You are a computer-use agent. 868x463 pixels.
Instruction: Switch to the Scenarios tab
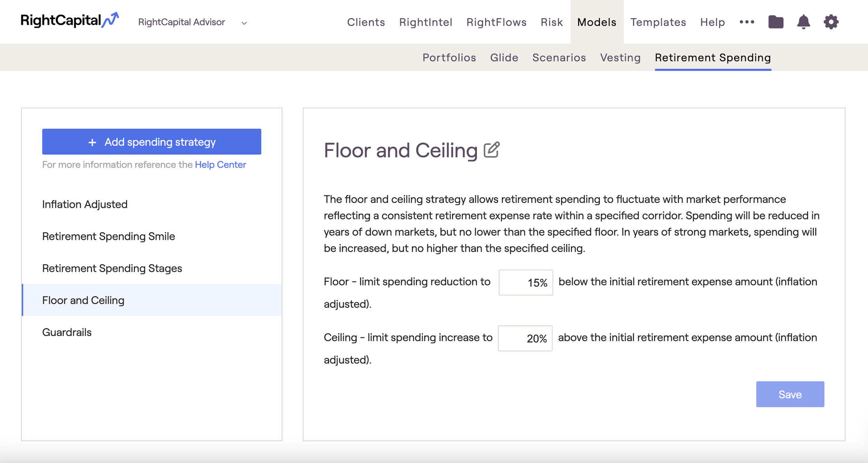coord(559,57)
